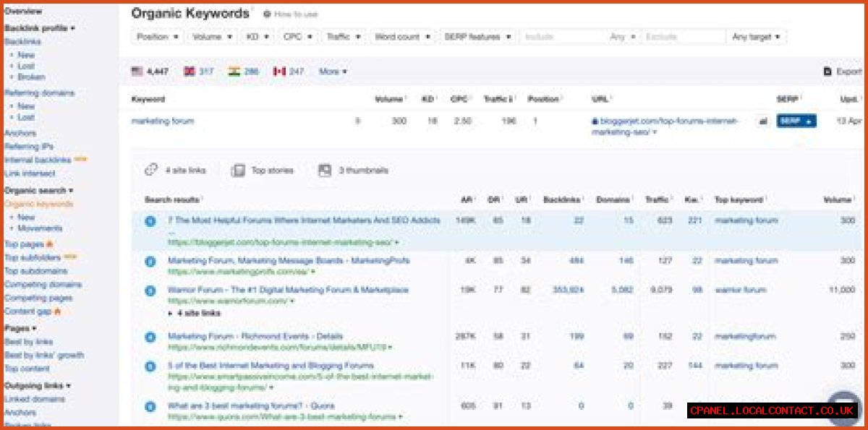
Task: Open the Position filter dropdown
Action: point(158,36)
